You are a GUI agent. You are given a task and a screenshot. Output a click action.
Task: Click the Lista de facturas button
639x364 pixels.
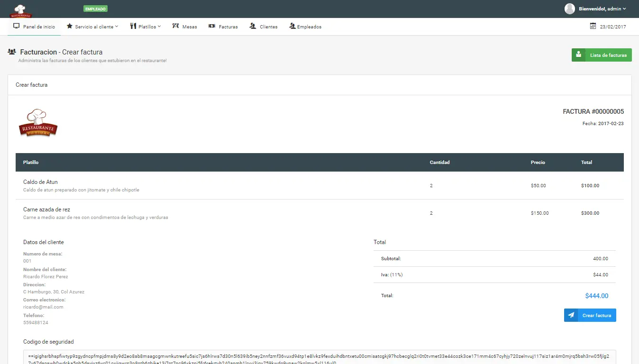[x=602, y=55]
